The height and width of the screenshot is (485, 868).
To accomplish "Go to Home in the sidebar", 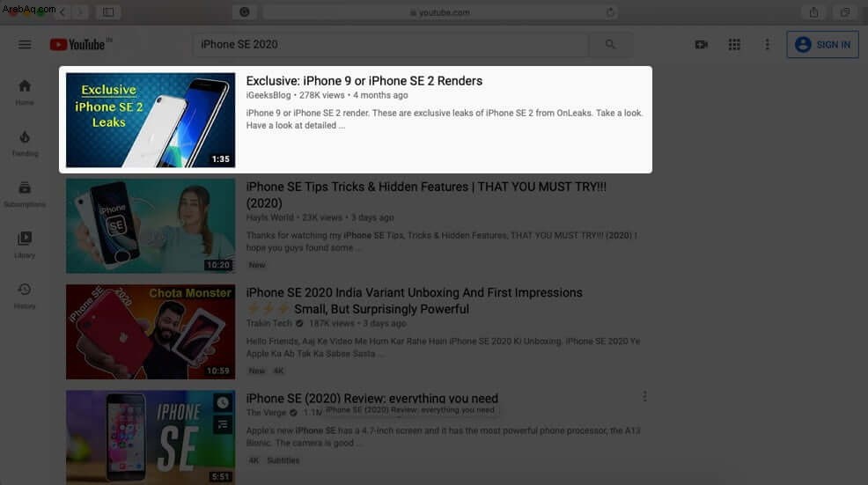I will pos(25,92).
